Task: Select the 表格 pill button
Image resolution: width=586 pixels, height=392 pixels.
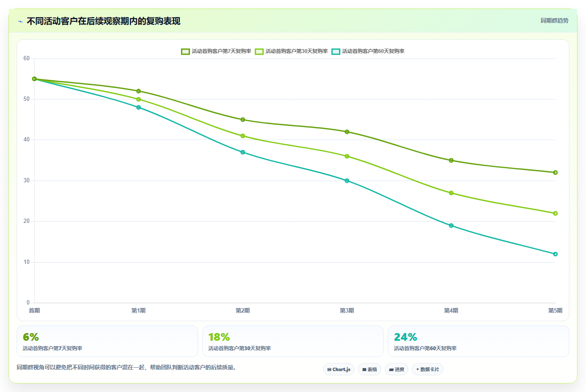Action: 369,369
